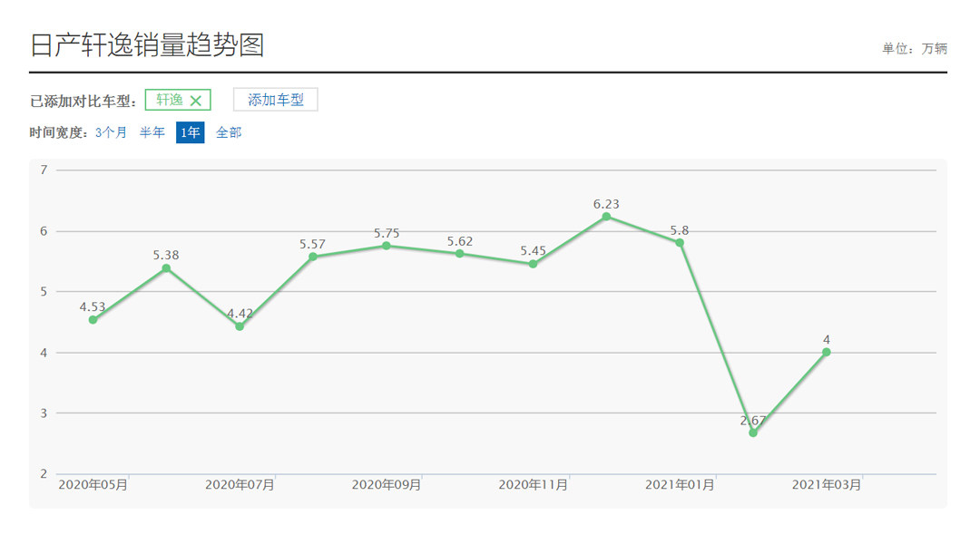Click the y-axis value 3
This screenshot has height=544, width=980.
[44, 413]
